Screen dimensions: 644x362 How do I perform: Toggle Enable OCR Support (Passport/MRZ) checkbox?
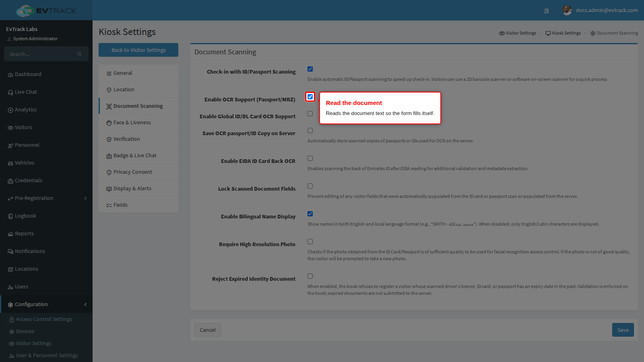coord(310,97)
